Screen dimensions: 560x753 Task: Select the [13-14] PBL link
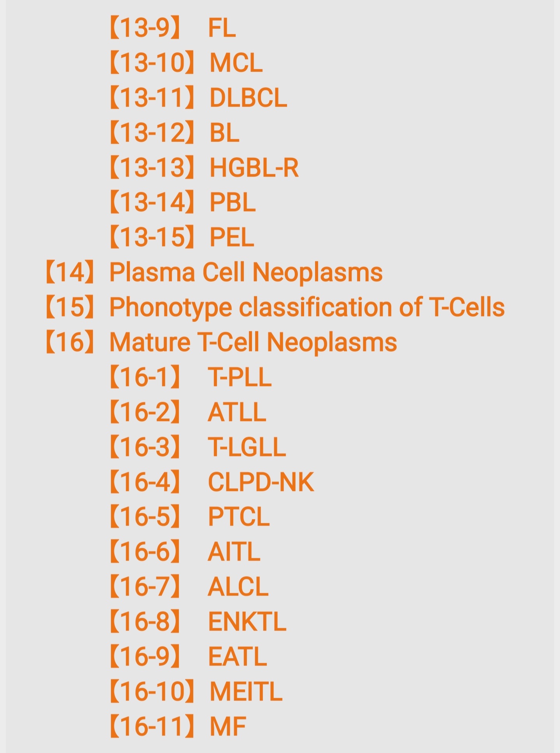pyautogui.click(x=182, y=203)
